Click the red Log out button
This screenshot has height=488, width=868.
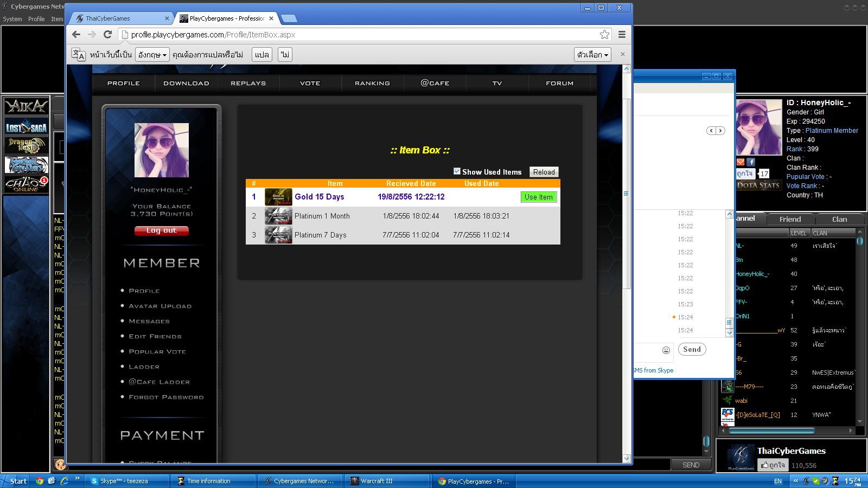(162, 230)
